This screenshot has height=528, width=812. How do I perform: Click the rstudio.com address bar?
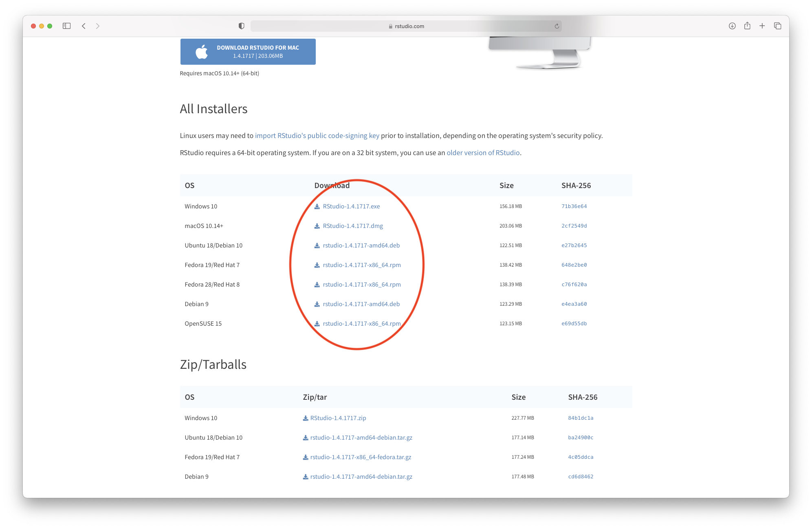pos(406,26)
